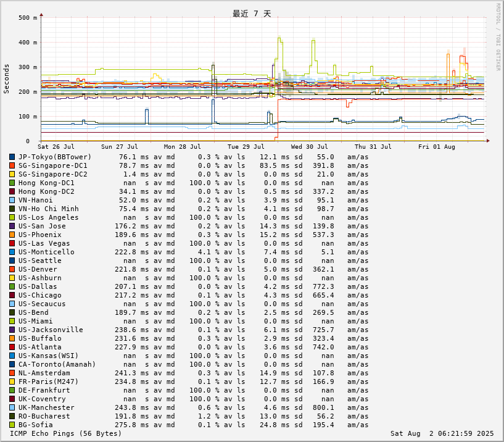Viewport: 504px width, 442px height.
Task: Click the chart title '最近 7 天'
Action: [252, 14]
